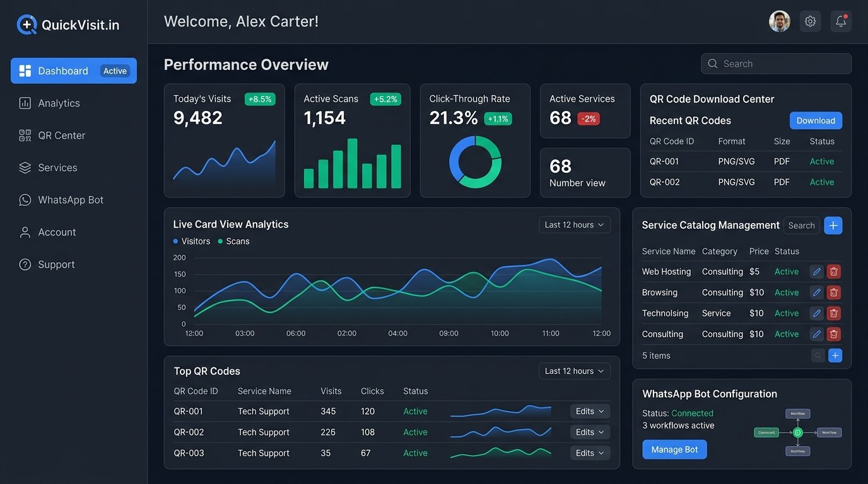This screenshot has width=868, height=484.
Task: Delete the Consulting service row
Action: [x=834, y=334]
